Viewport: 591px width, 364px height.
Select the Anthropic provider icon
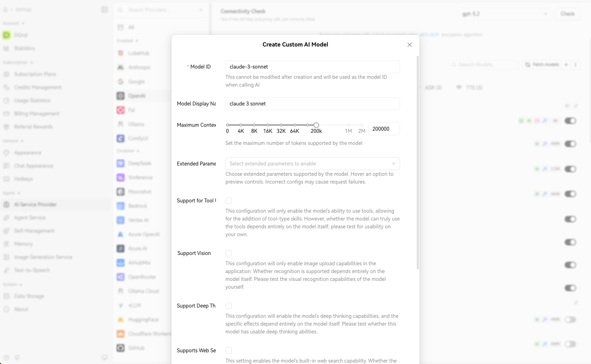(121, 67)
